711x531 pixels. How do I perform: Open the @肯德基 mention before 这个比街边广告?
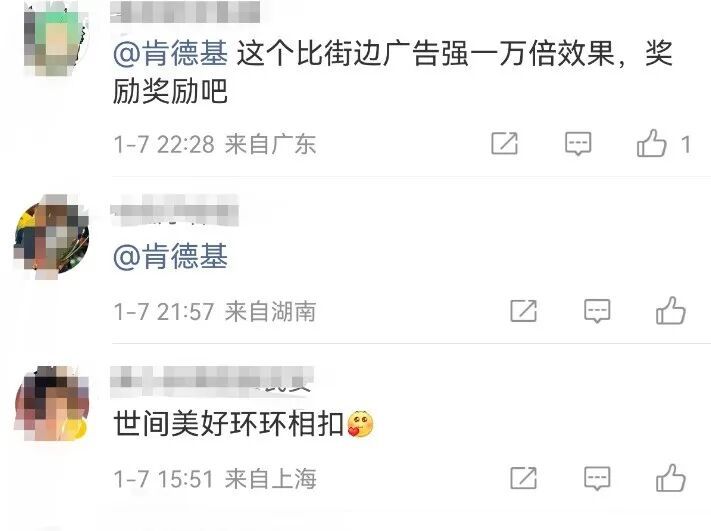point(170,54)
